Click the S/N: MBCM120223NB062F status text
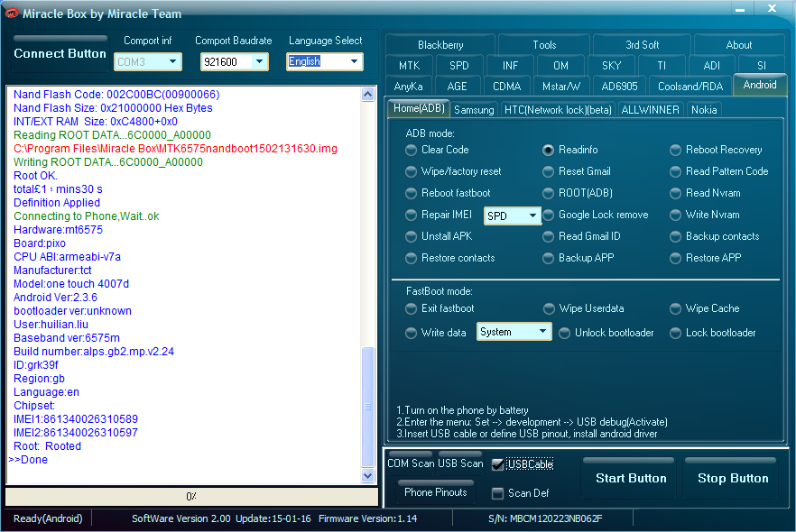 (x=545, y=518)
